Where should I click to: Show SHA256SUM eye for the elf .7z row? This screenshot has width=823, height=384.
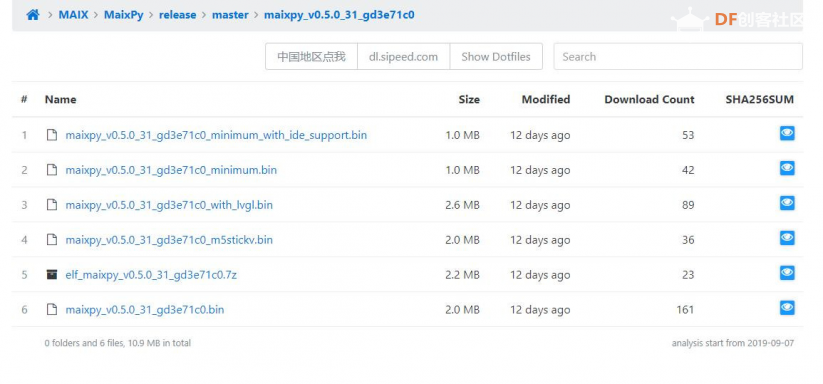787,273
